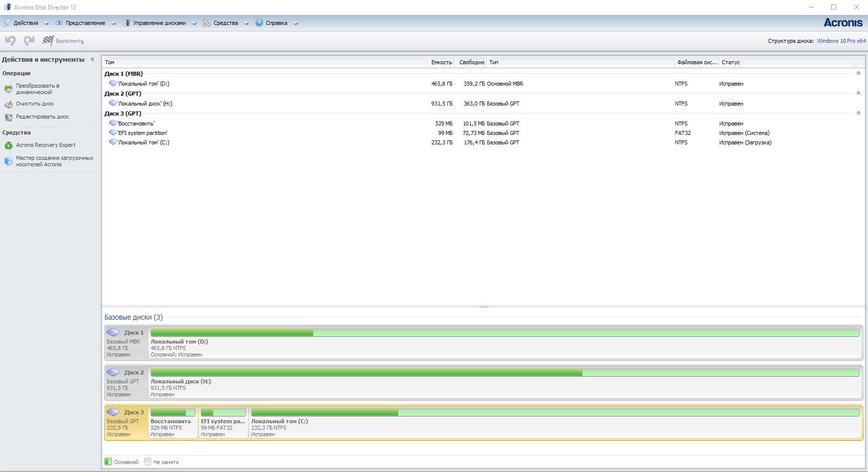The width and height of the screenshot is (868, 472).
Task: Select the Диск 3 drive icon
Action: click(113, 412)
